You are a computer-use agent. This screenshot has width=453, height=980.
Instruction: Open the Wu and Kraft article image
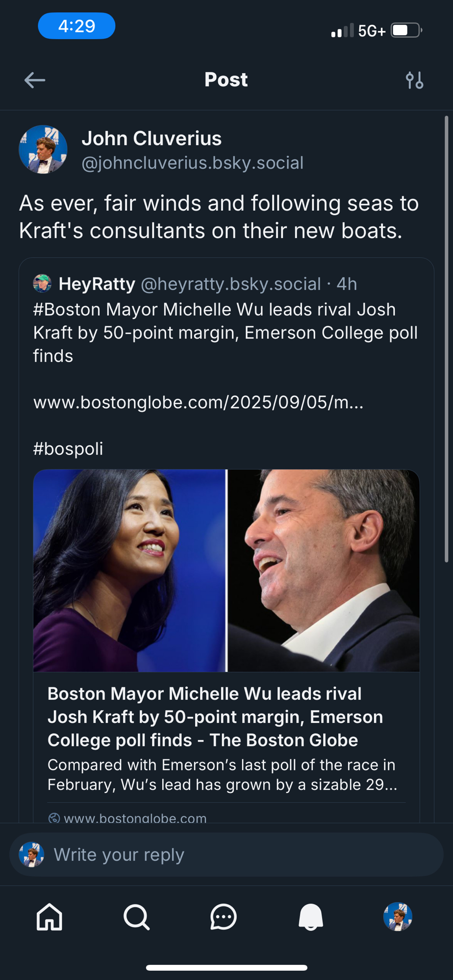pyautogui.click(x=226, y=570)
